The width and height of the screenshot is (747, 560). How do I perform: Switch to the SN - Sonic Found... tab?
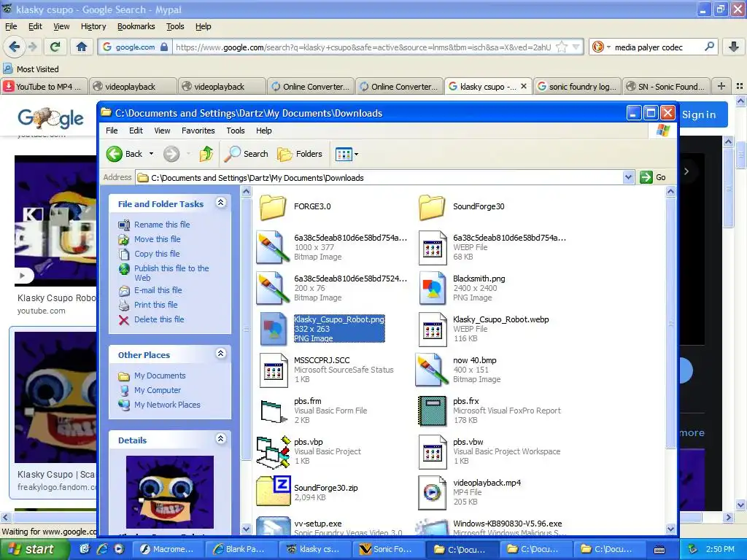(x=666, y=86)
